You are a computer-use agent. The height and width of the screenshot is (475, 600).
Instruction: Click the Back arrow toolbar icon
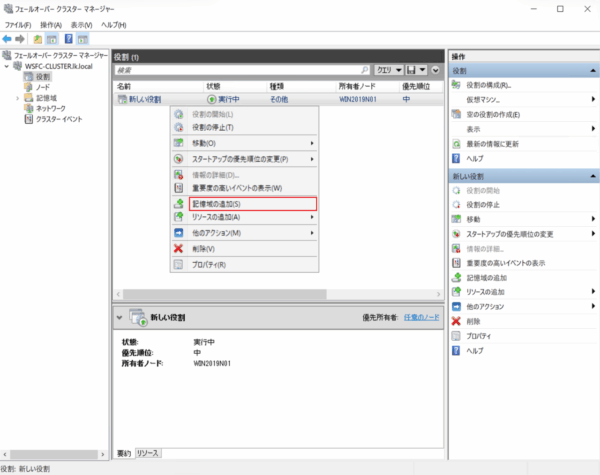tap(7, 39)
